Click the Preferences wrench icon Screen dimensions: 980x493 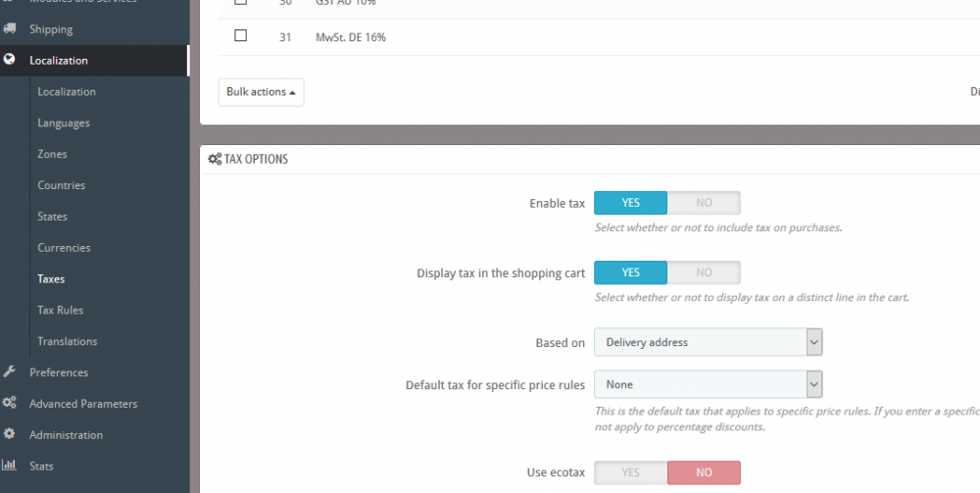[x=10, y=372]
